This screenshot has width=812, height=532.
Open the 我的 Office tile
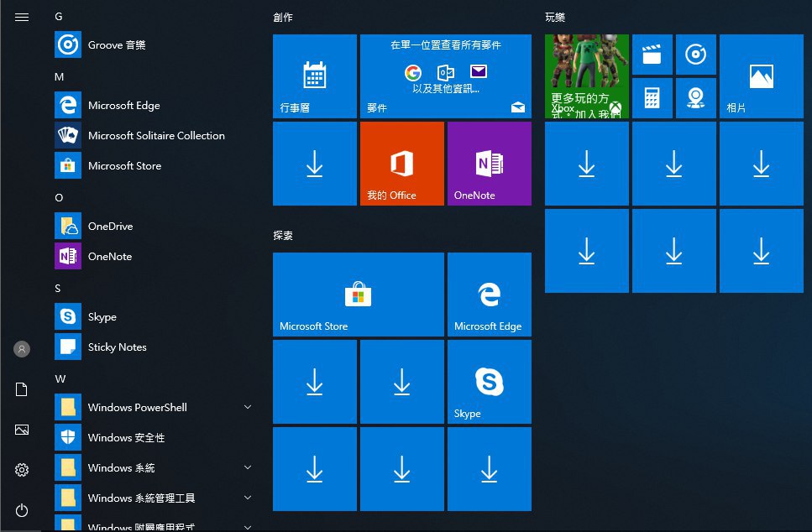[x=402, y=164]
